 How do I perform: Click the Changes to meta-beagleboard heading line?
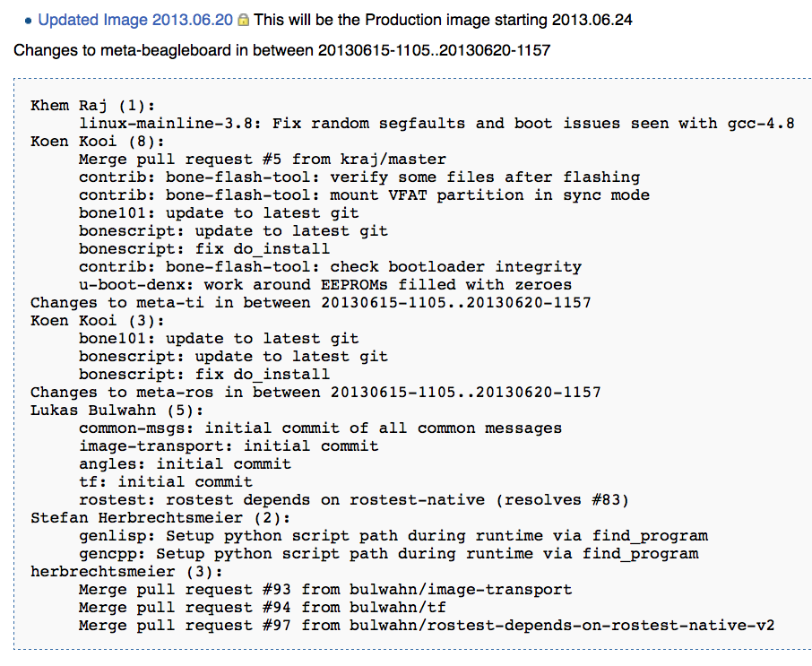coord(281,50)
